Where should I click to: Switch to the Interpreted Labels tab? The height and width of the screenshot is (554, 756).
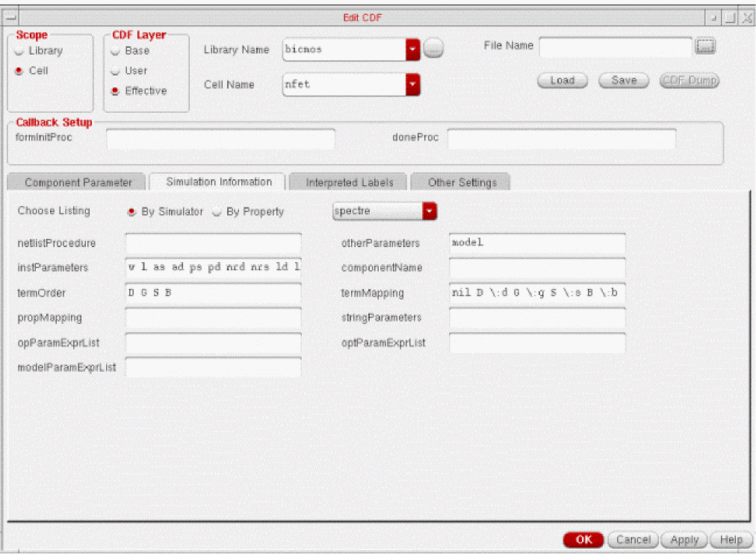[349, 182]
